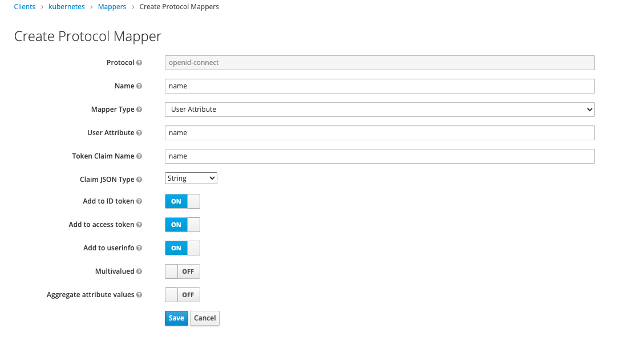Cancel protocol mapper creation

[205, 318]
